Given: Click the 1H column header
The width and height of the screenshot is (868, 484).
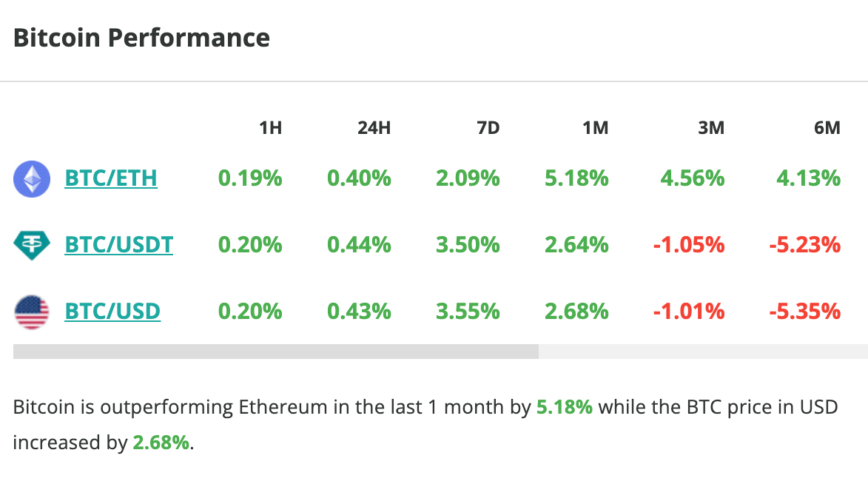Looking at the screenshot, I should pos(270,128).
